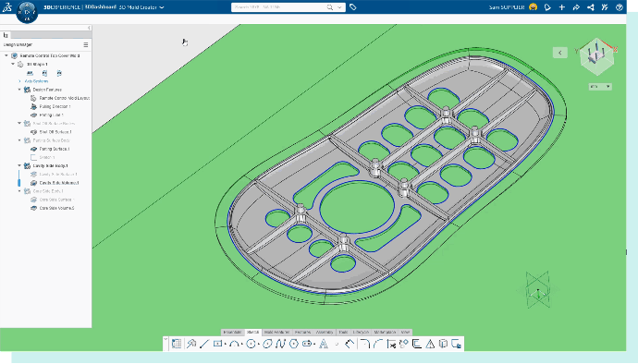Collapse the Shut Off Surface Bodies node
This screenshot has height=364, width=638.
19,123
